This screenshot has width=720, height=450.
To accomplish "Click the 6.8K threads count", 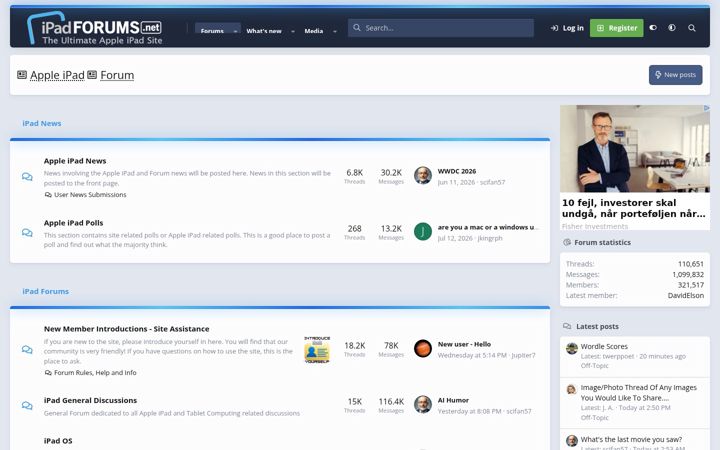I will tap(354, 173).
